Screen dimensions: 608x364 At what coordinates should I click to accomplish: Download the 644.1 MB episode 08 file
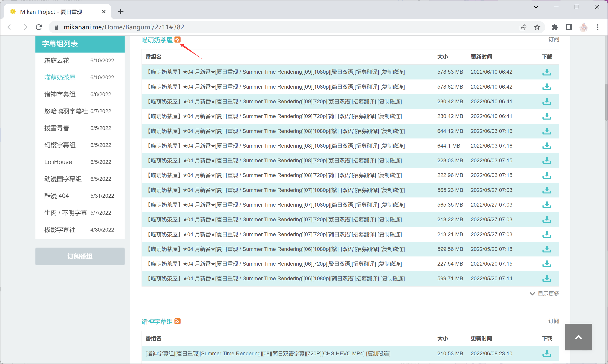(547, 146)
